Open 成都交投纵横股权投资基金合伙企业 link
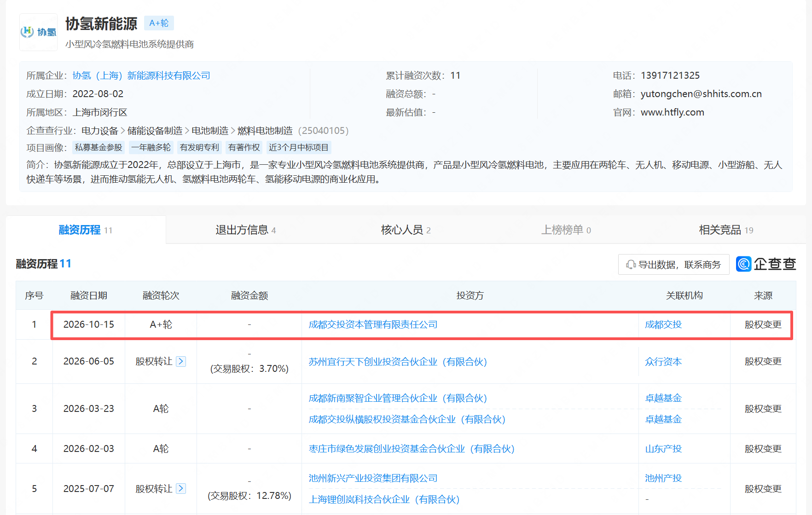The image size is (812, 515). [407, 419]
